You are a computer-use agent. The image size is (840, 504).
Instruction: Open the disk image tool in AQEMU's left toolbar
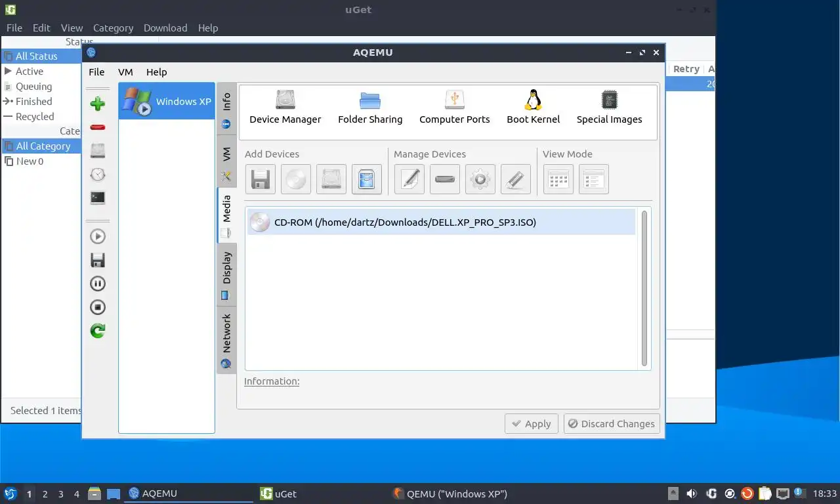(x=98, y=150)
